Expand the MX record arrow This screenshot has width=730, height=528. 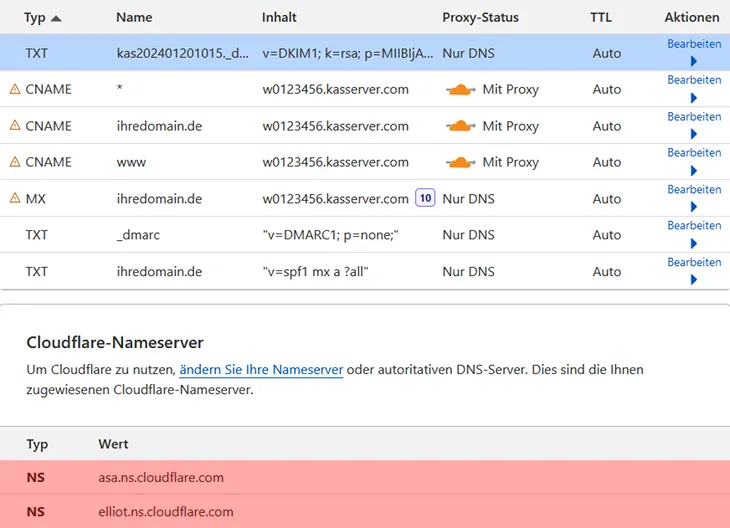(694, 207)
